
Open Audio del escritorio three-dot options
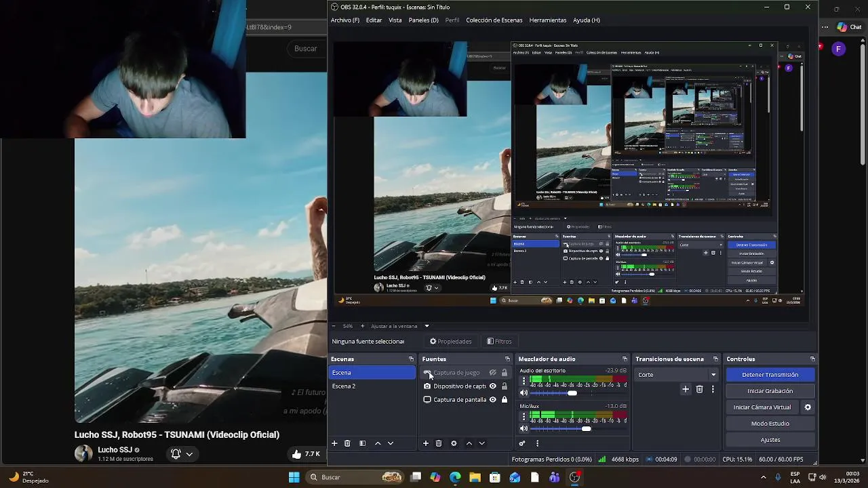pos(524,382)
